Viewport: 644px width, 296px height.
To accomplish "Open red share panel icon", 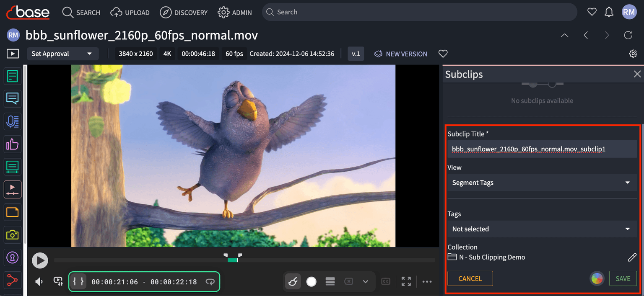I will point(13,280).
